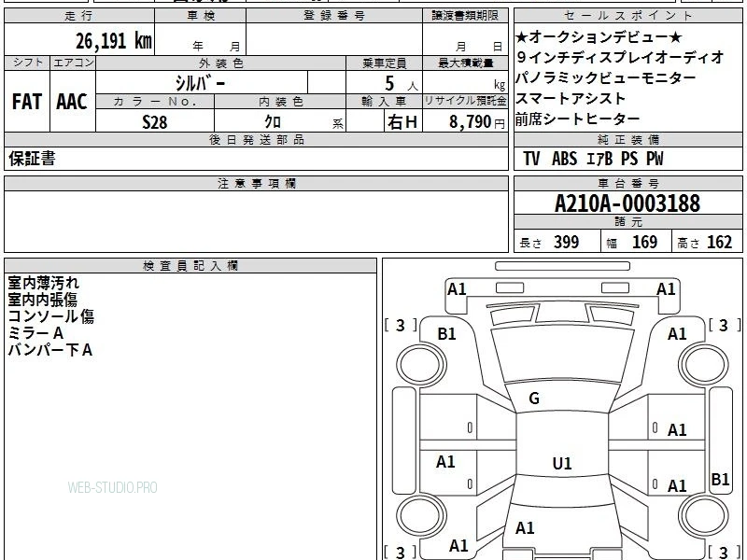Click the G mark on the windshield diagram
747x560 pixels.
point(534,399)
